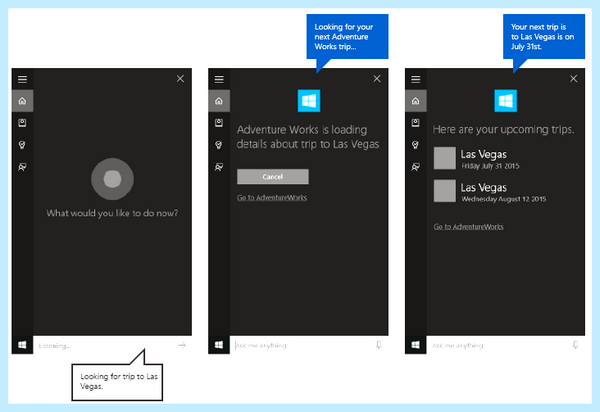The height and width of the screenshot is (412, 600).
Task: Open Feedback icon in first Cortana panel
Action: (x=22, y=167)
